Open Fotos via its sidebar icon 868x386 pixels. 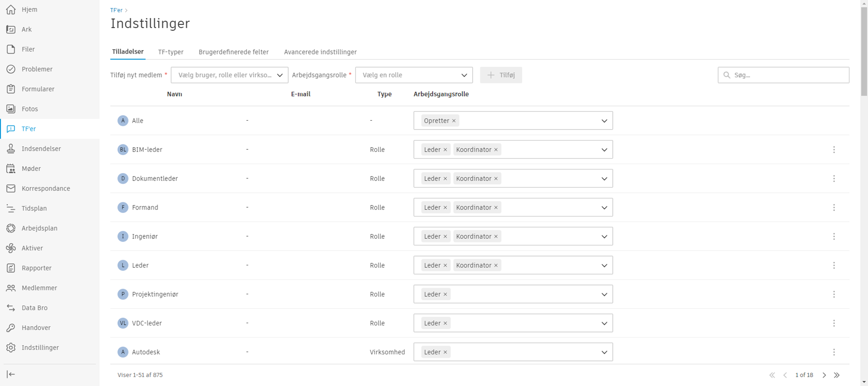pos(11,109)
